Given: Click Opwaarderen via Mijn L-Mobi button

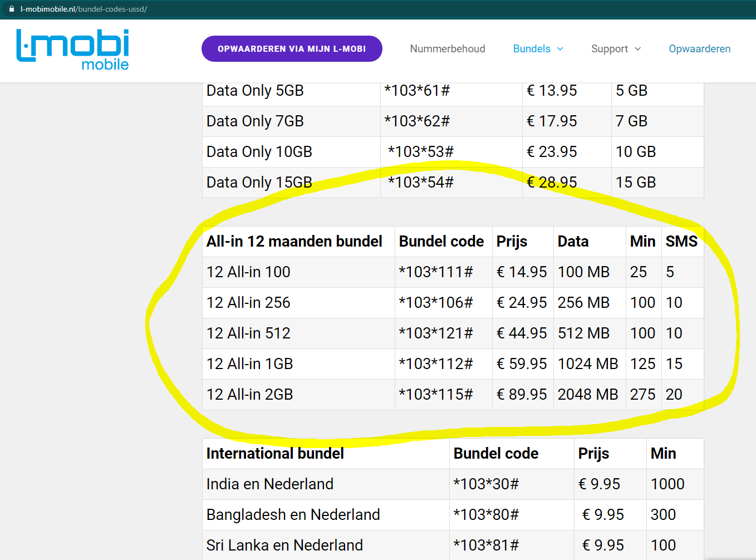Looking at the screenshot, I should [292, 49].
